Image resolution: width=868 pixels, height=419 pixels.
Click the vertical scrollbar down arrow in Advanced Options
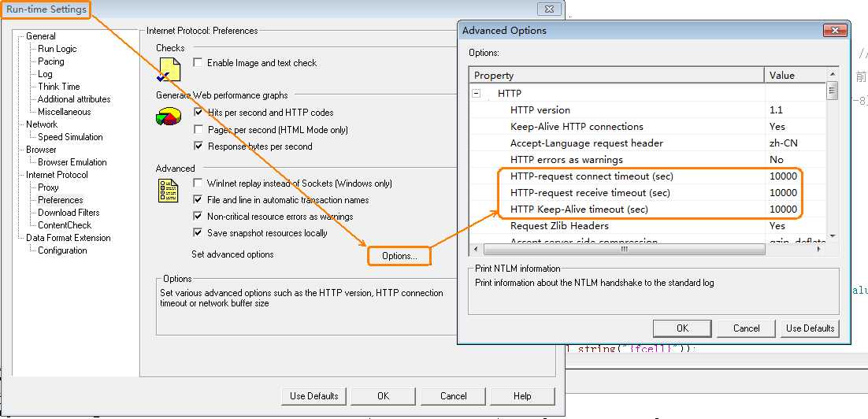coord(833,237)
